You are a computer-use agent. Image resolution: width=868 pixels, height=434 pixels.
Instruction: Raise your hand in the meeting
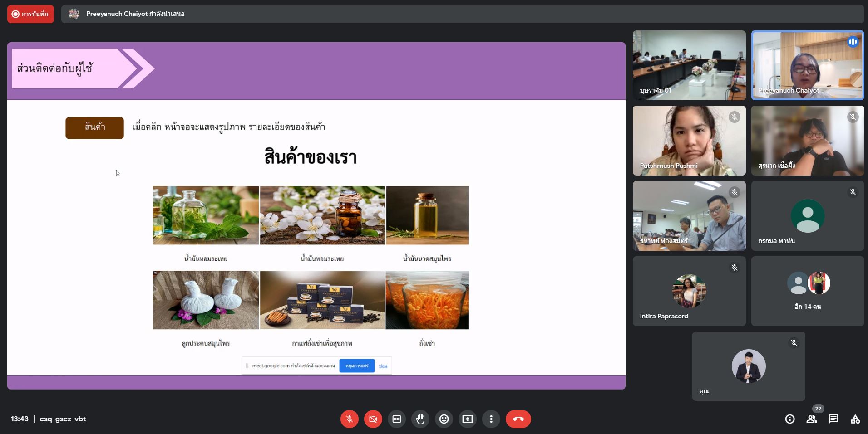(x=420, y=419)
